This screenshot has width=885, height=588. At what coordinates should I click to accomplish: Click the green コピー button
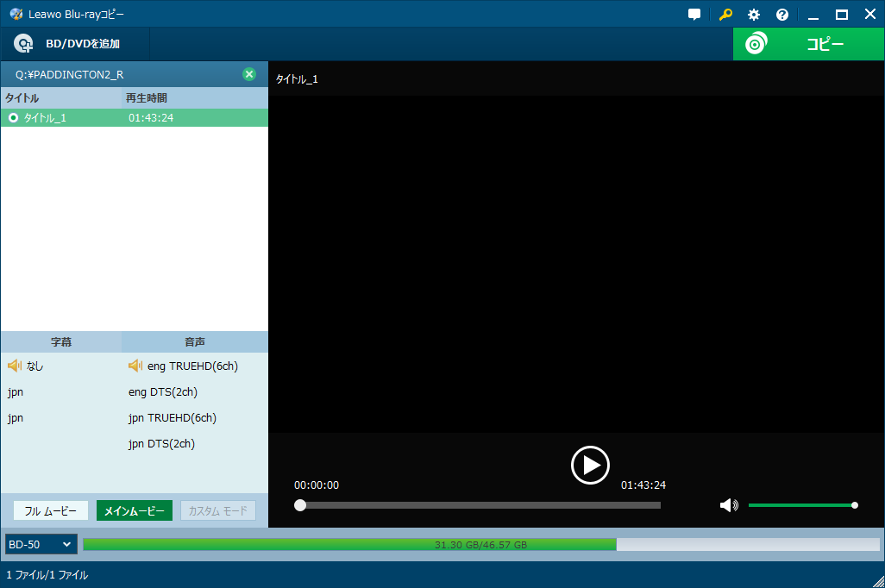(x=808, y=44)
